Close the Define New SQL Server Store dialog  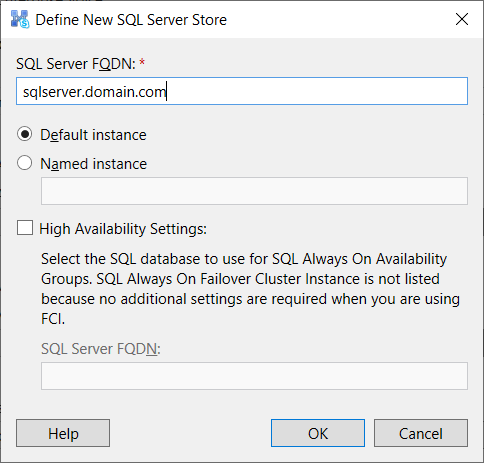(x=462, y=19)
